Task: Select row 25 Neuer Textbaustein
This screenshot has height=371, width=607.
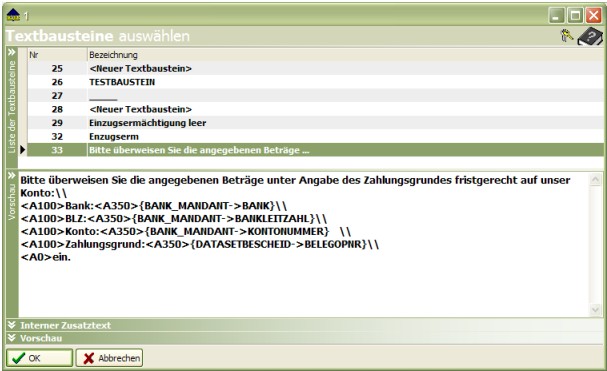Action: coord(316,69)
